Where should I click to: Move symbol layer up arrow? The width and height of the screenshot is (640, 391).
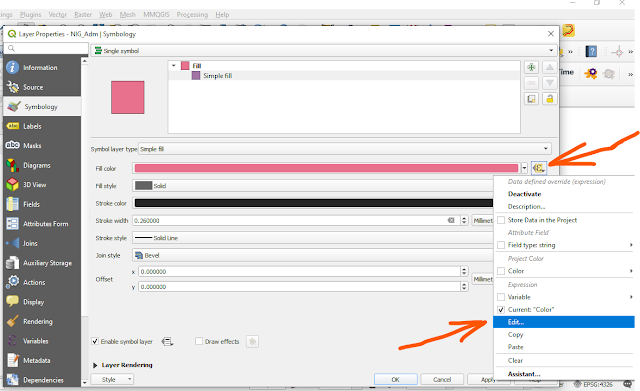(x=550, y=67)
